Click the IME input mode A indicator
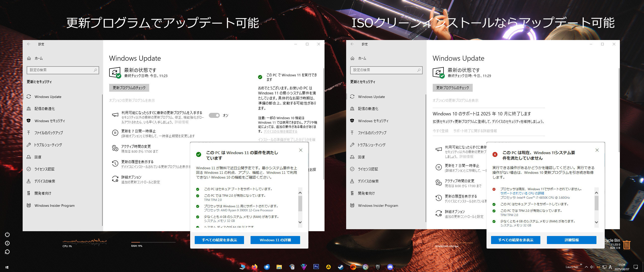Image resolution: width=644 pixels, height=272 pixels. (610, 267)
